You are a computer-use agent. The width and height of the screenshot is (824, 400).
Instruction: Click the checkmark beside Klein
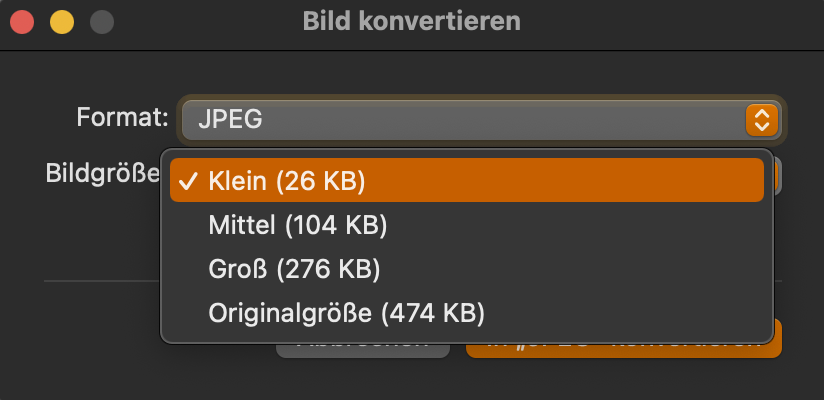tap(187, 181)
